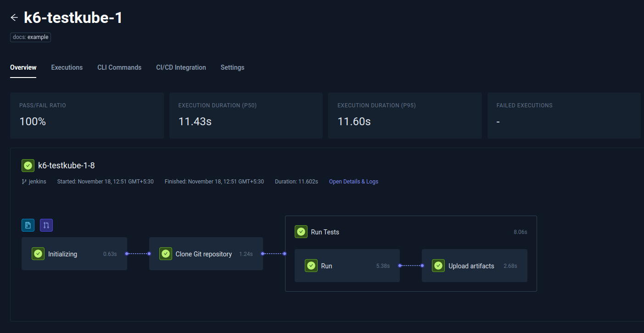The image size is (644, 333).
Task: Click the Initializing step check icon
Action: [x=38, y=254]
